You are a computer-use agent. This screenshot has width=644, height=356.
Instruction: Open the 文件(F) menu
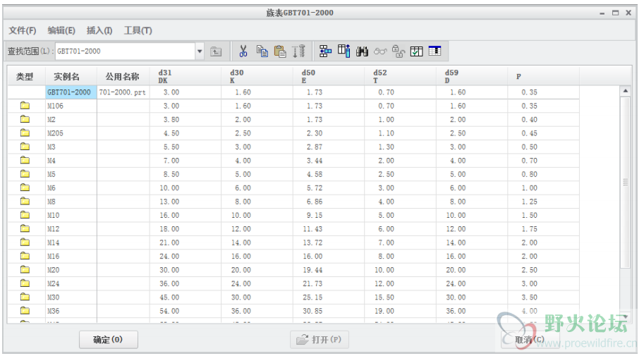(23, 30)
